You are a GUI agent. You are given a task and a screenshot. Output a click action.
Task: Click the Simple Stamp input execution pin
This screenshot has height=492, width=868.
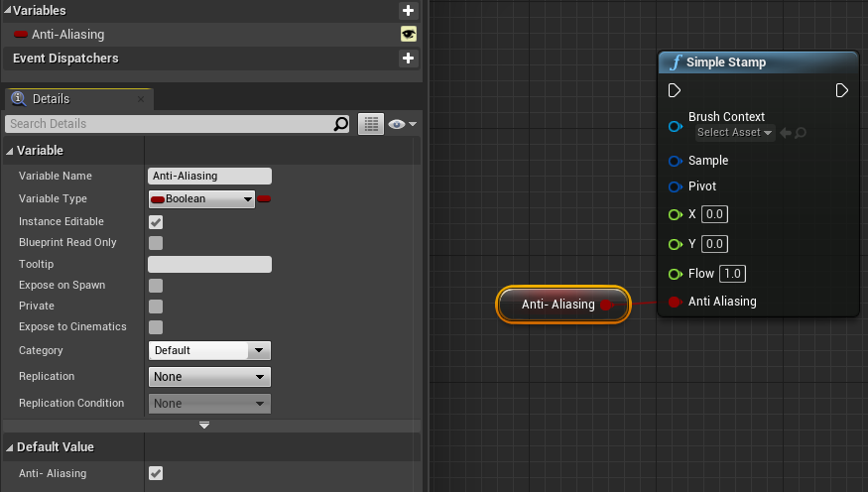pyautogui.click(x=675, y=90)
